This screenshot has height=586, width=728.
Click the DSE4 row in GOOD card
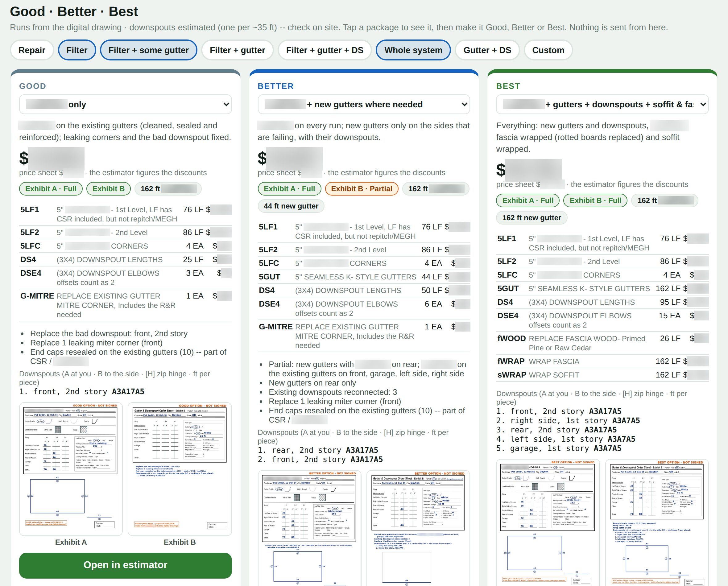pyautogui.click(x=125, y=278)
